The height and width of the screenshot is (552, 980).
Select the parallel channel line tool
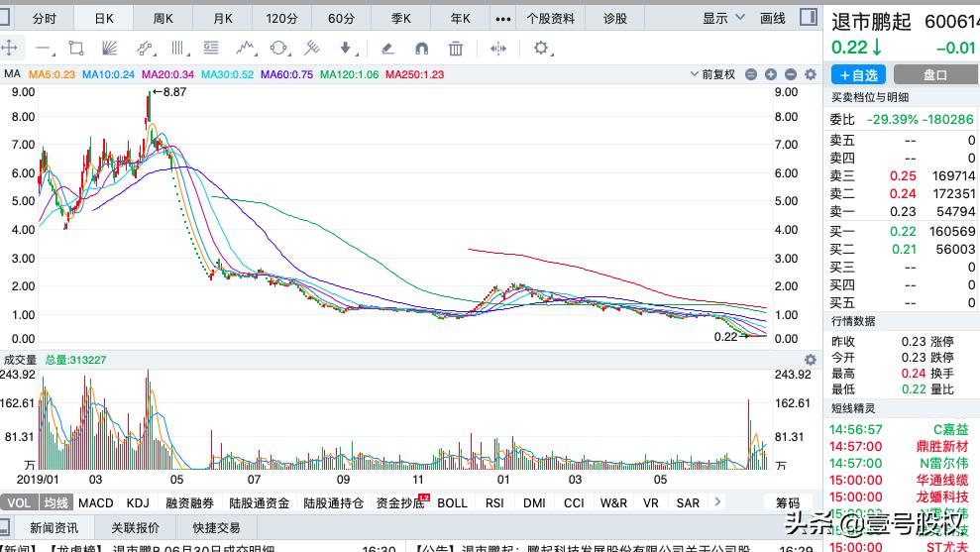(x=145, y=49)
